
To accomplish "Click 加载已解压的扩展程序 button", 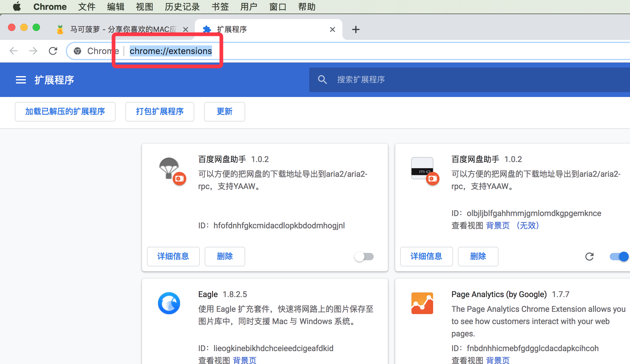I will pos(65,112).
